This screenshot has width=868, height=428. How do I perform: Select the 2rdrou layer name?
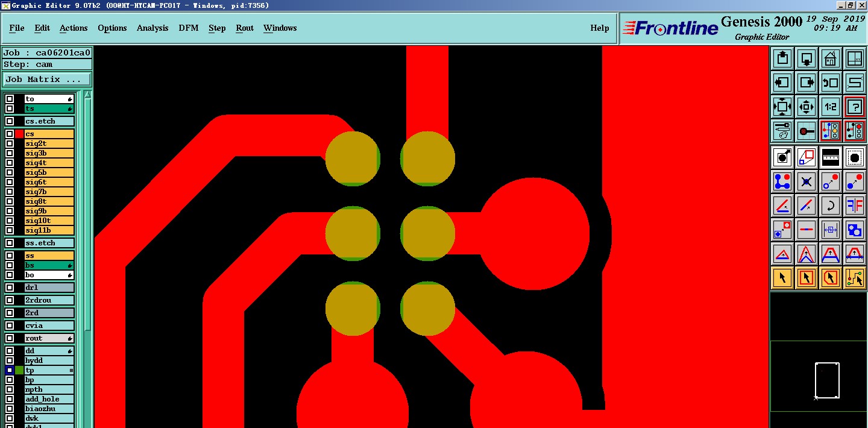coord(49,300)
